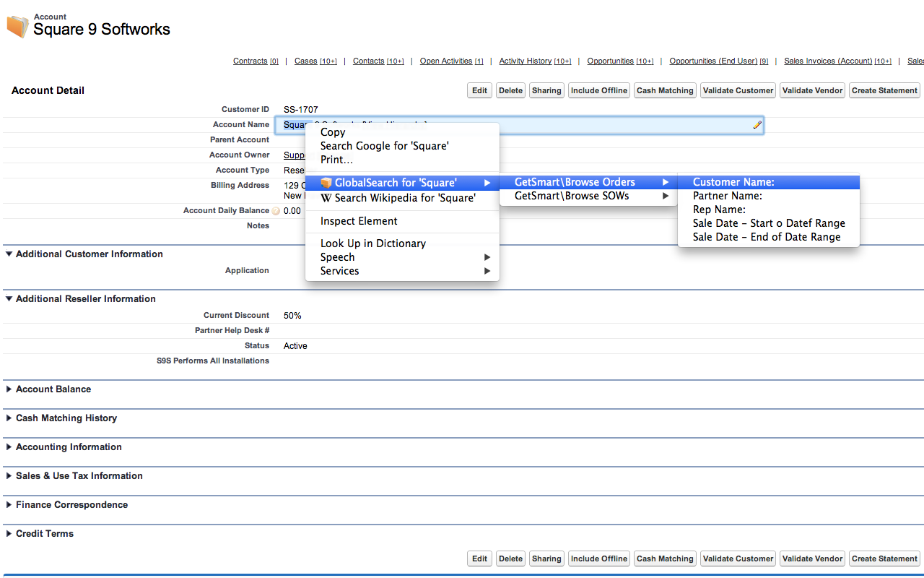Screen dimensions: 924x578
Task: Click the bottom Create Statement button
Action: [884, 558]
